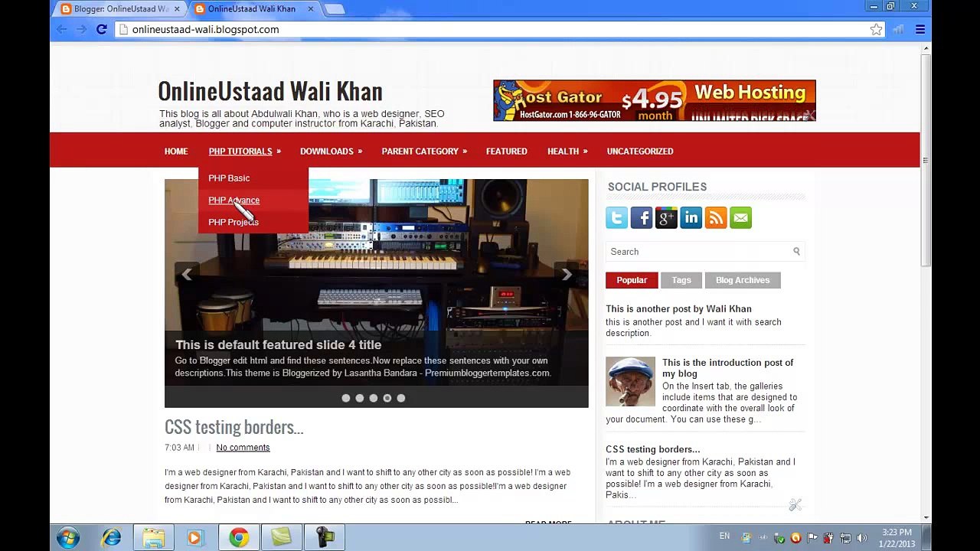Switch to the Popular tab
Screen dimensions: 980x551
(632, 280)
